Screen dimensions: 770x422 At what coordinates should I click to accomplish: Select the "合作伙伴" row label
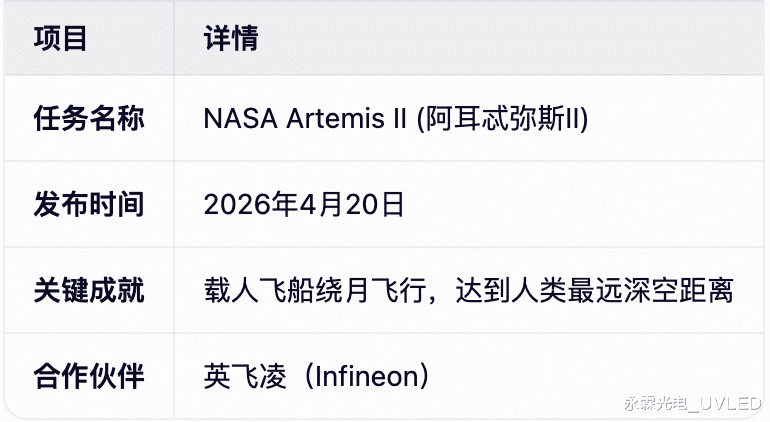(89, 377)
